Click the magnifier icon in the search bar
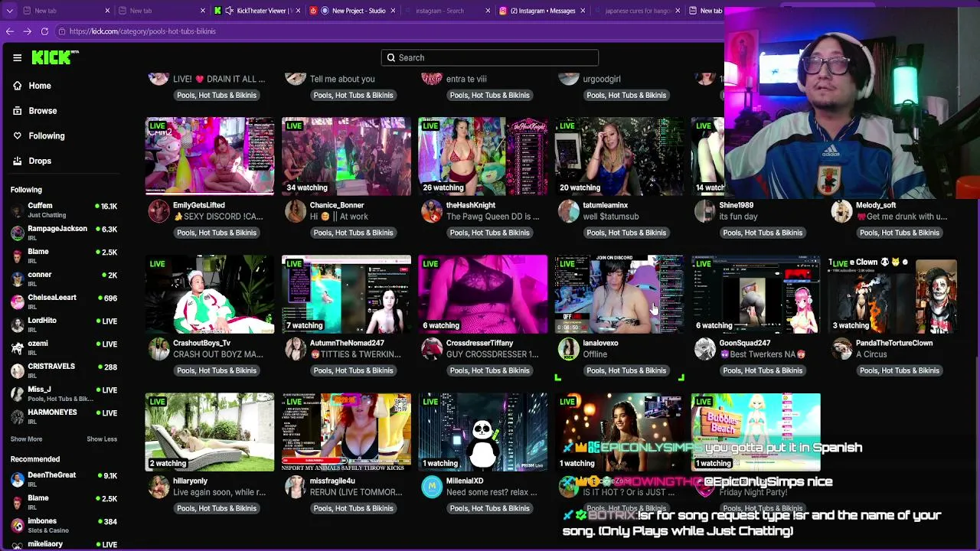The image size is (980, 551). pyautogui.click(x=390, y=57)
